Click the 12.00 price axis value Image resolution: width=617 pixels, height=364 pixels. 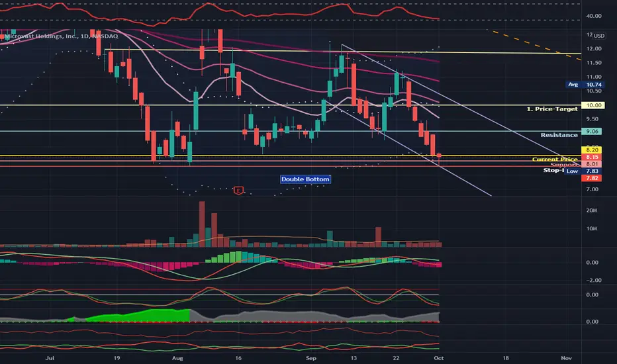point(594,49)
